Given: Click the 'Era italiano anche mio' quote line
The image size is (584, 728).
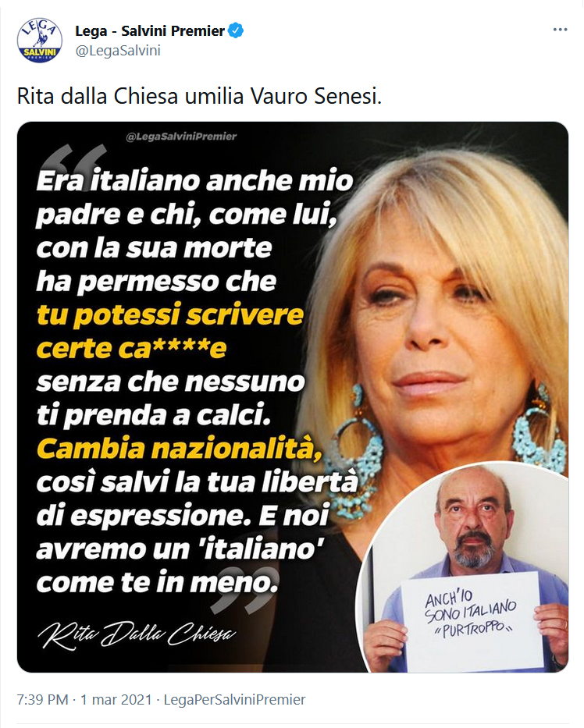Looking at the screenshot, I should tap(194, 180).
